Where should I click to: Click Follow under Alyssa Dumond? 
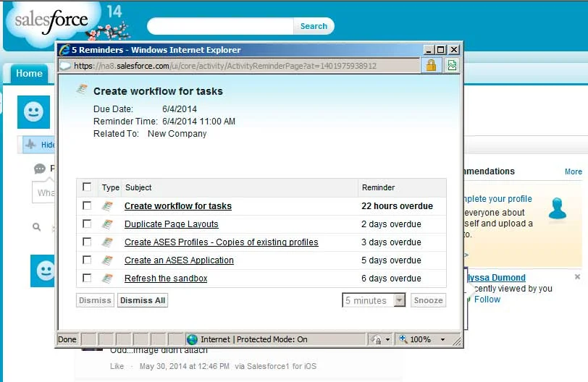click(487, 300)
